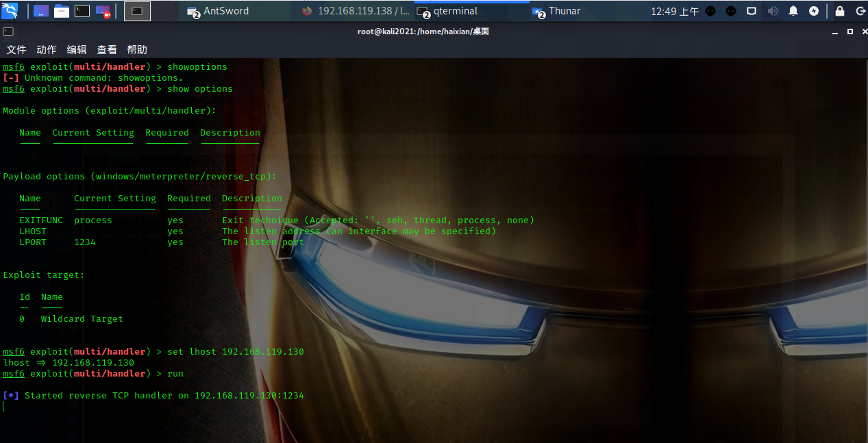Open the file manager launcher icon
Screen dimensions: 868x443
pyautogui.click(x=62, y=11)
